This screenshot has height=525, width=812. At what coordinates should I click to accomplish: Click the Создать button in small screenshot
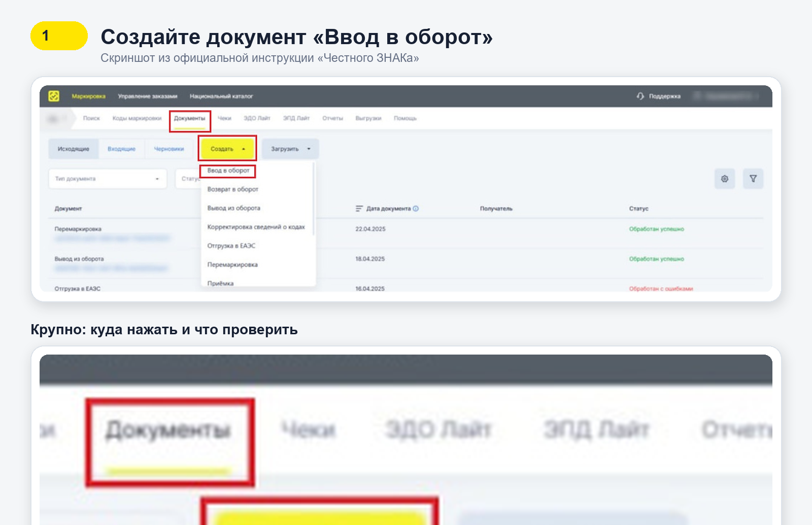click(x=227, y=149)
